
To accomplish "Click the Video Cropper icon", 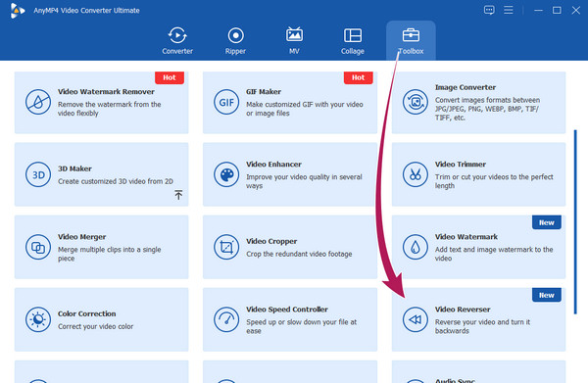I will point(226,247).
